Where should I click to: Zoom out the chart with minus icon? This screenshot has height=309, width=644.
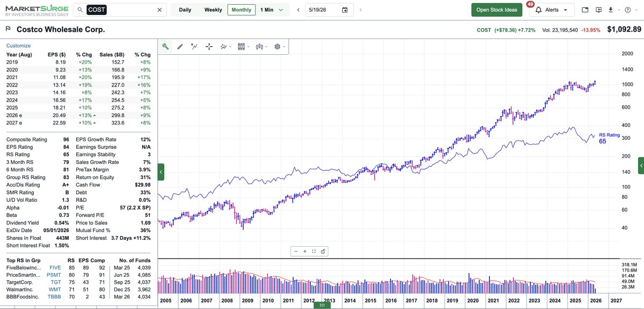coord(296,251)
